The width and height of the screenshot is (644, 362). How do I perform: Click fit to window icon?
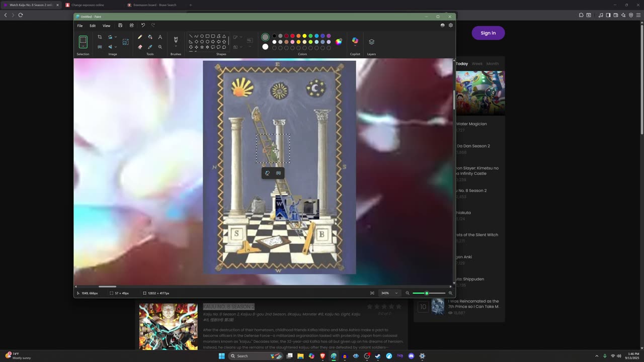372,293
